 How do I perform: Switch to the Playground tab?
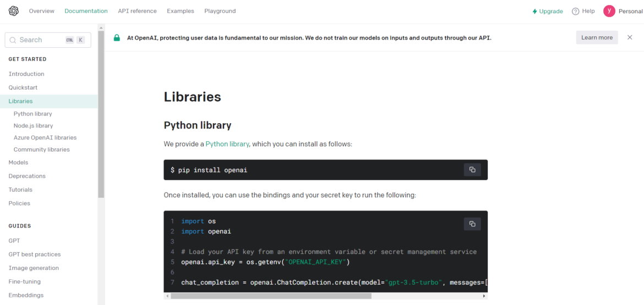tap(220, 11)
